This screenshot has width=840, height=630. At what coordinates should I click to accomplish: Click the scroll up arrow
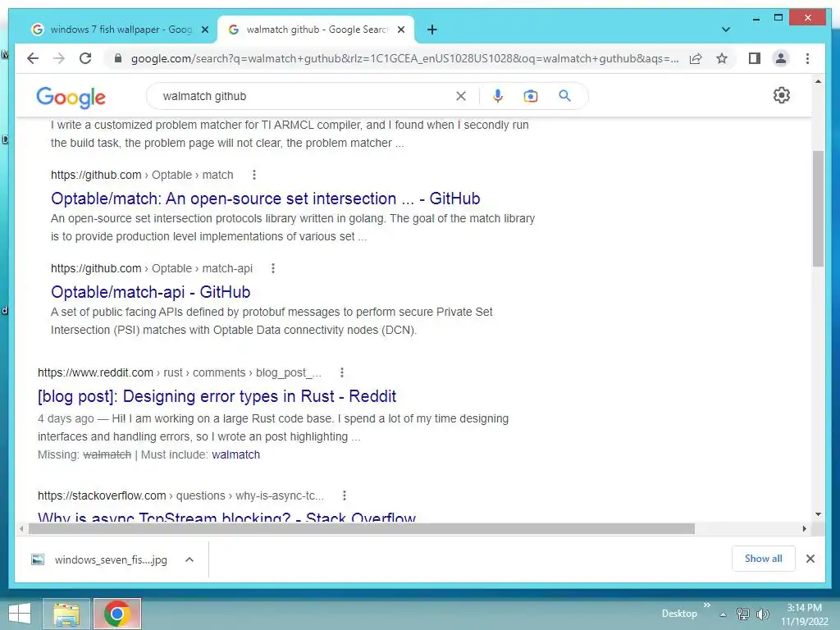818,81
